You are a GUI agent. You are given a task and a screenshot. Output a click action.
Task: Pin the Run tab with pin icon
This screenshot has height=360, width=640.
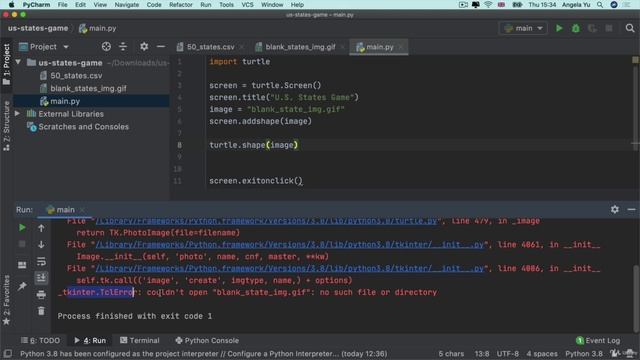click(x=22, y=286)
